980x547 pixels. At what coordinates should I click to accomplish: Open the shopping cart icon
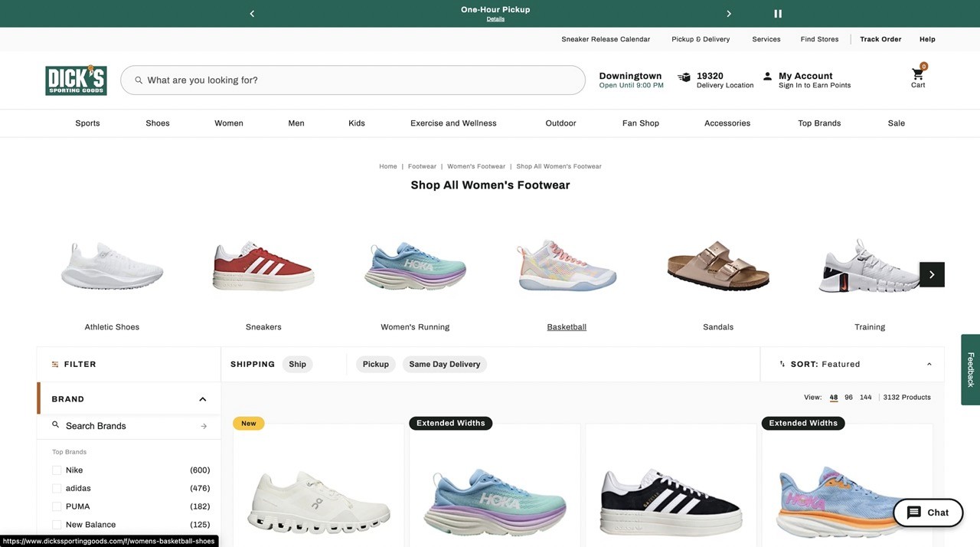point(918,74)
